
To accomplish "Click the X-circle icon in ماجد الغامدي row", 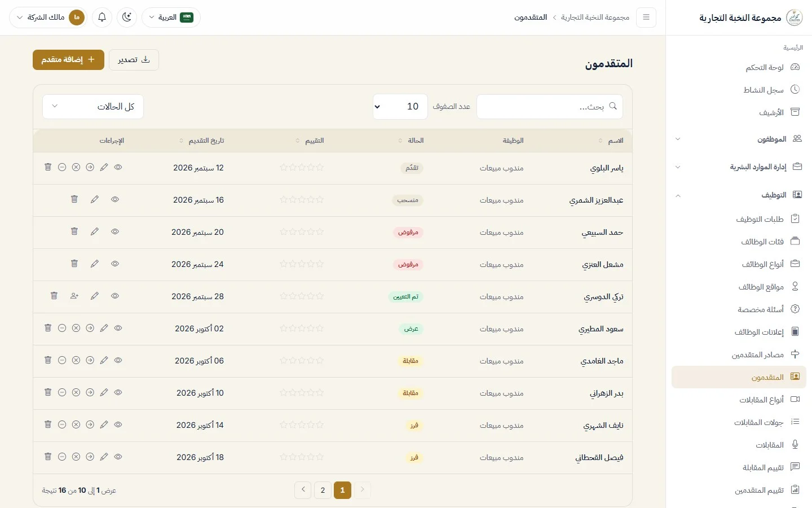I will (76, 360).
